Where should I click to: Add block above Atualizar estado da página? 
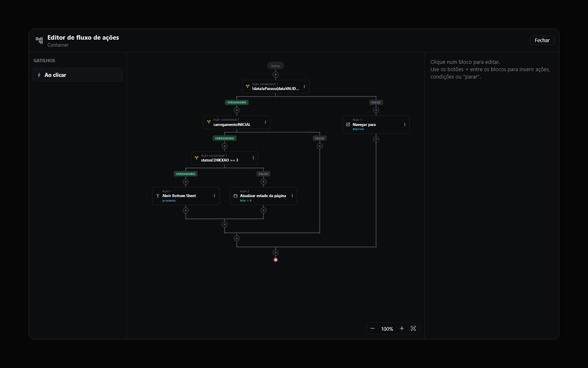point(263,182)
